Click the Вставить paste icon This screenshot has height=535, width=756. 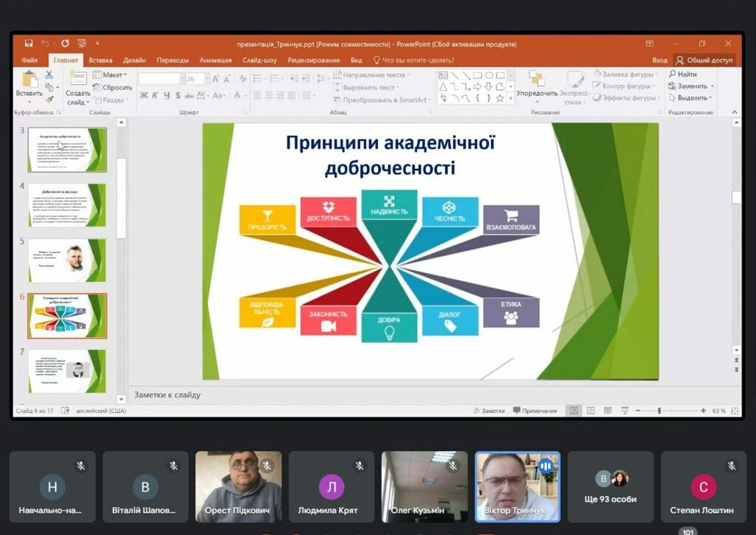click(30, 80)
